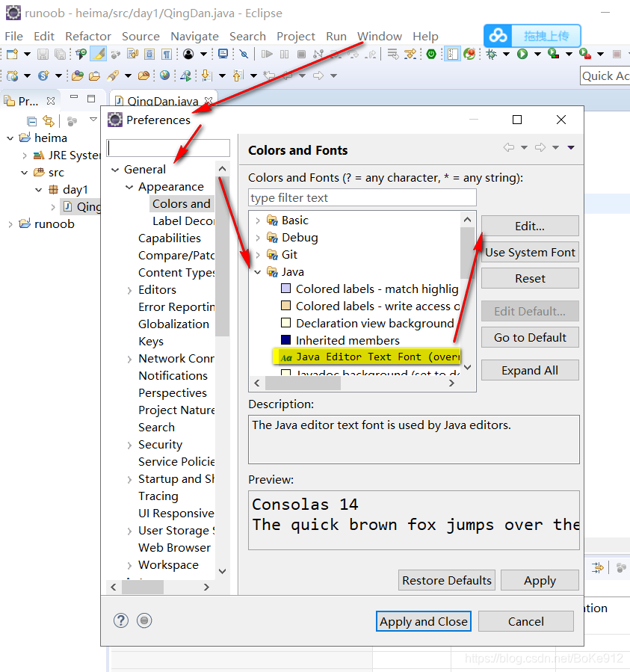
Task: Click the Edit... font button
Action: (530, 226)
